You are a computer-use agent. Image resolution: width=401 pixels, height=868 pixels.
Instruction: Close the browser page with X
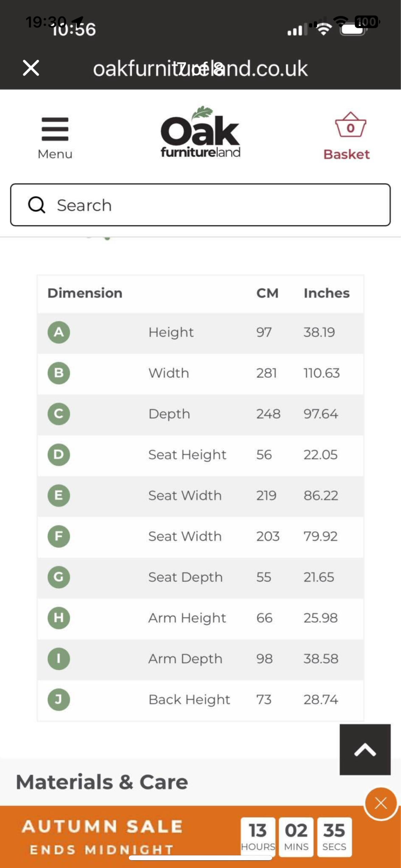(31, 68)
